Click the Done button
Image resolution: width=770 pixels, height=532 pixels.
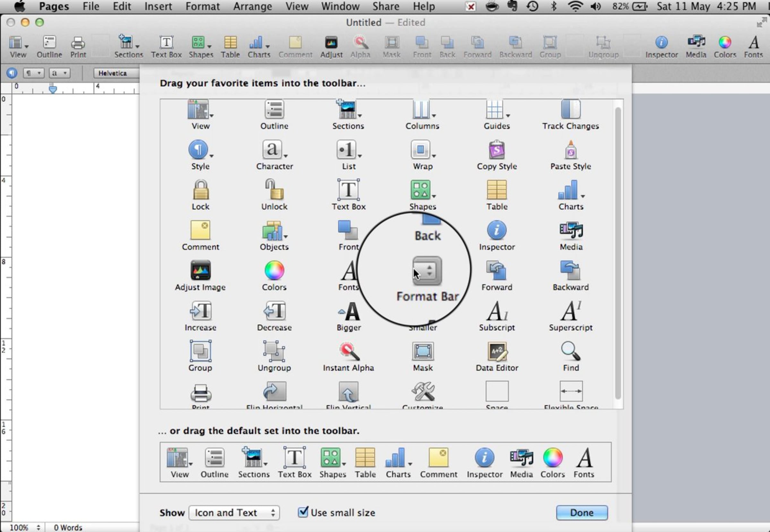pos(581,512)
